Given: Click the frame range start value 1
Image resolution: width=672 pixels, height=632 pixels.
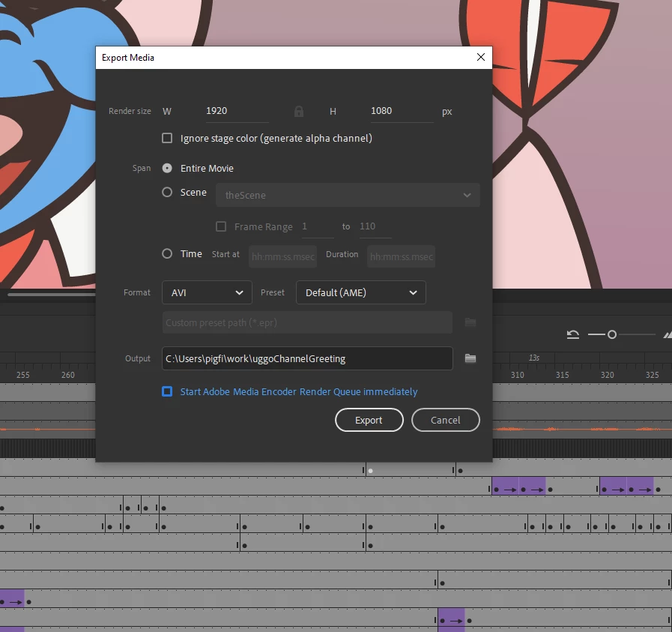Looking at the screenshot, I should [x=318, y=226].
